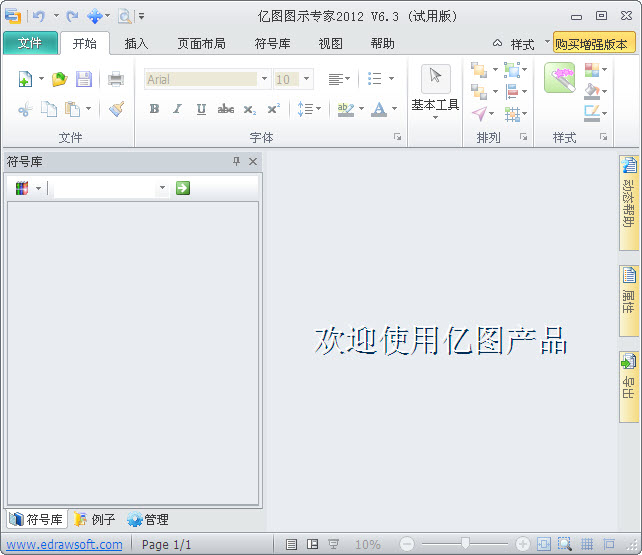Switch to the 视图 ribbon tab

tap(330, 43)
